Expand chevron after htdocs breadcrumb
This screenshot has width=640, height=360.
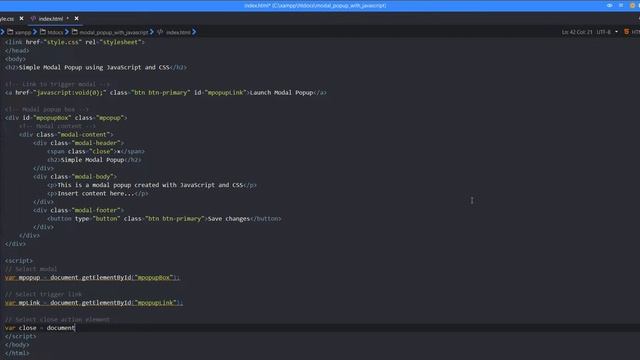pyautogui.click(x=67, y=32)
